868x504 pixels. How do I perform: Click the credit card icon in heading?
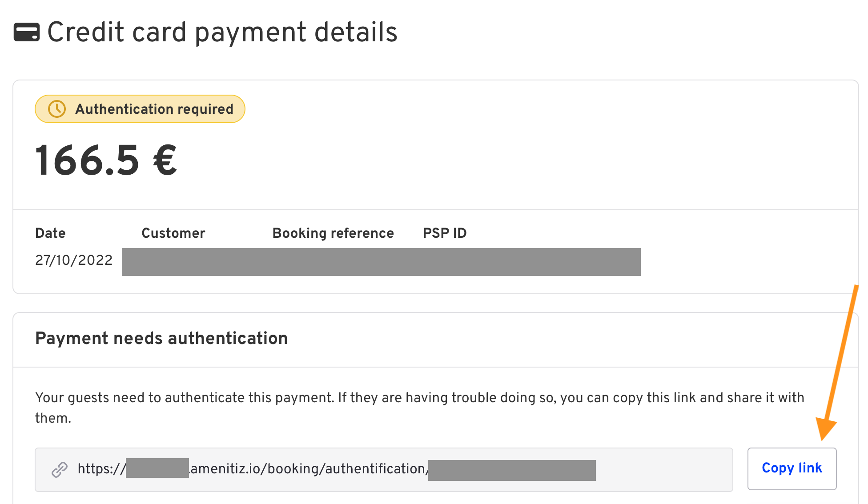(27, 32)
